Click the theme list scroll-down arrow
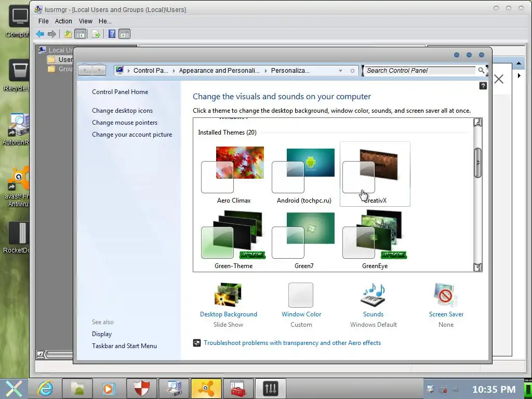This screenshot has width=532, height=399. (x=477, y=267)
